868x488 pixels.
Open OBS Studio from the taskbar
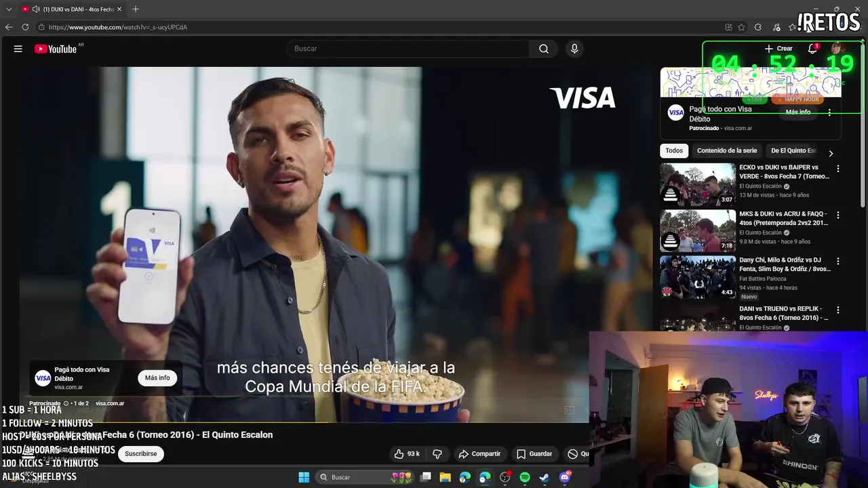click(x=505, y=477)
